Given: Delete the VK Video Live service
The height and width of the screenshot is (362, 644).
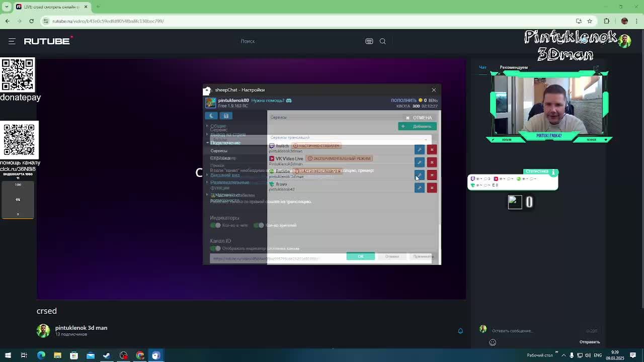Looking at the screenshot, I should tap(432, 162).
